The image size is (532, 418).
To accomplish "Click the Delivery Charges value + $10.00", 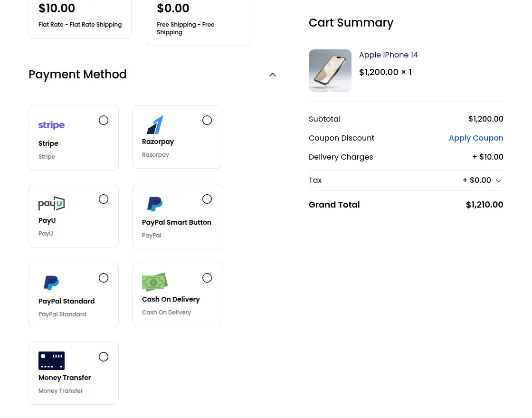I will (x=487, y=157).
